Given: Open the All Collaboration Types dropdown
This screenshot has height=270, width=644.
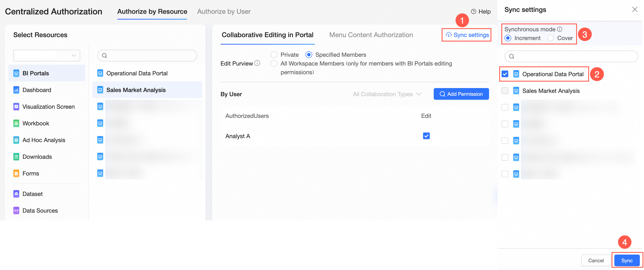Looking at the screenshot, I should coord(387,94).
